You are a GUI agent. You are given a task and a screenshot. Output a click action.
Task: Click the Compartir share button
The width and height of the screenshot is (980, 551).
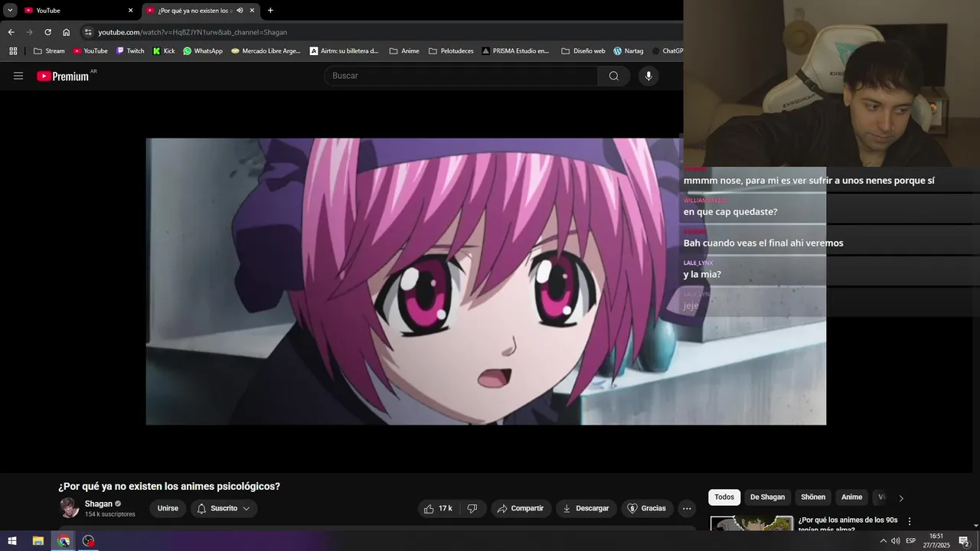(x=521, y=508)
